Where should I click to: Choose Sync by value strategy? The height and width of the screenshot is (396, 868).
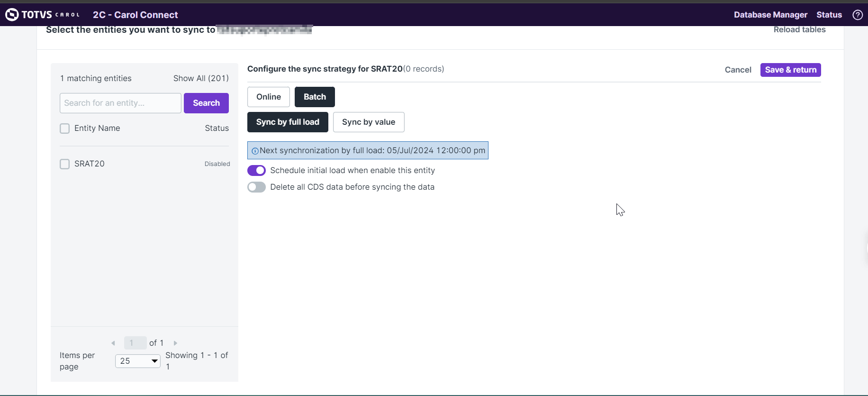368,122
